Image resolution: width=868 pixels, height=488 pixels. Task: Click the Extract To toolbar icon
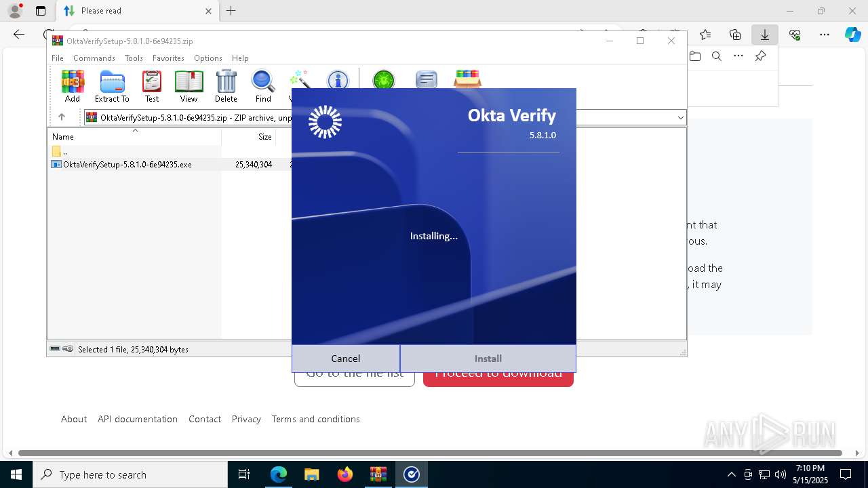pyautogui.click(x=112, y=87)
